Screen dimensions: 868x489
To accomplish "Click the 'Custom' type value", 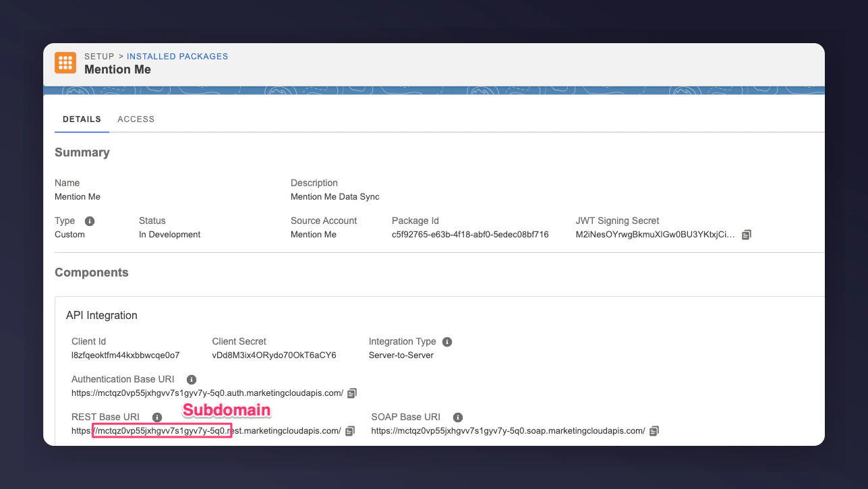I will point(69,235).
